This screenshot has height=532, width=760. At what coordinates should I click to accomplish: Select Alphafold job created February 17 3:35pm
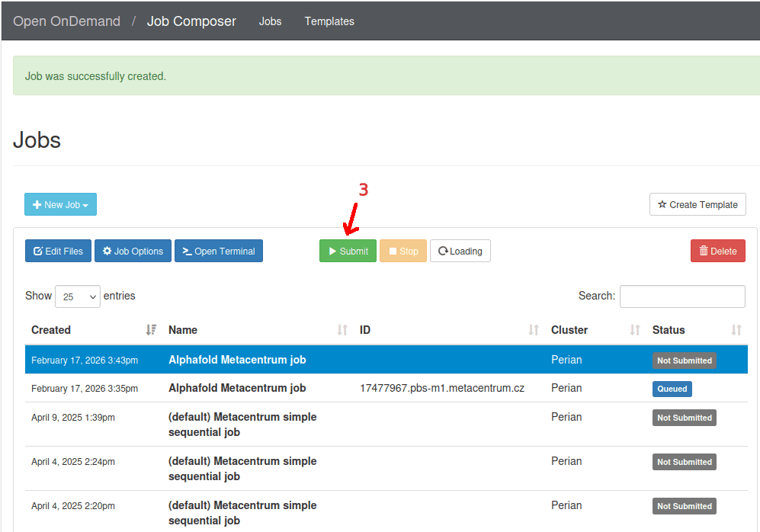pyautogui.click(x=386, y=388)
